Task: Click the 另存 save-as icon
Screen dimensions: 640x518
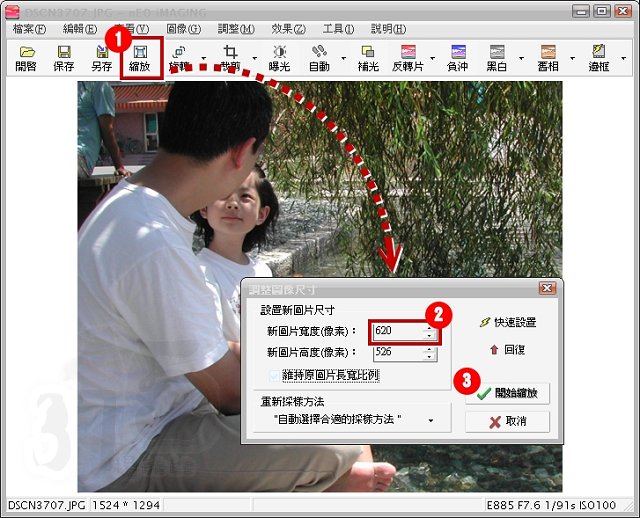Action: coord(102,58)
